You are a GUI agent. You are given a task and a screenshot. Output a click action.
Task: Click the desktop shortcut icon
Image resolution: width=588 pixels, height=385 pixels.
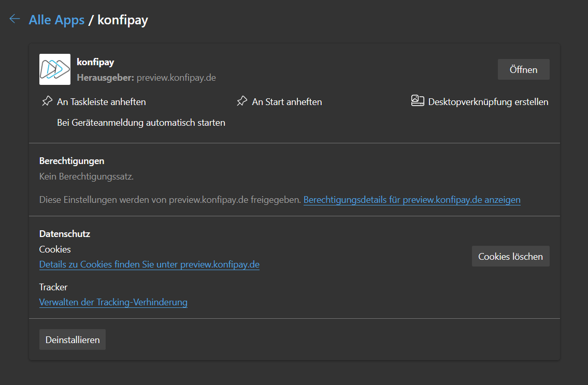click(418, 101)
